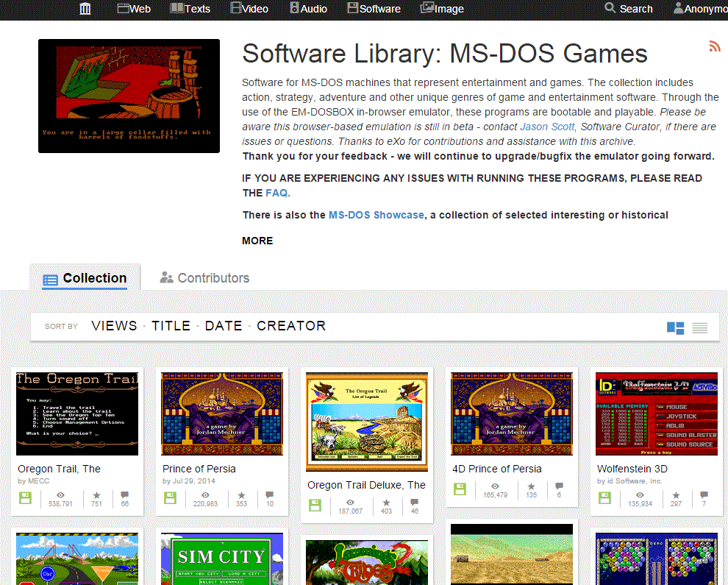This screenshot has height=585, width=728.
Task: Click floppy icon on Wolfenstein 3D card
Action: point(605,498)
